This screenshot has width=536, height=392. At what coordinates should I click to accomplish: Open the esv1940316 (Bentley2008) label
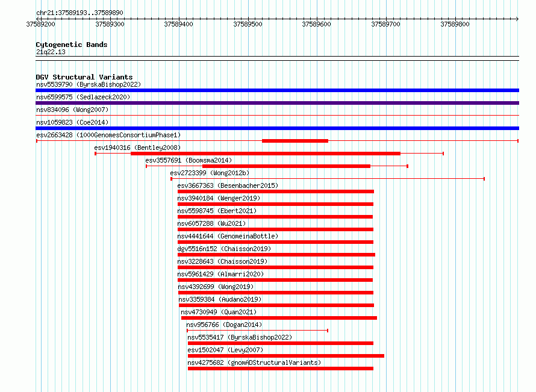coord(137,148)
